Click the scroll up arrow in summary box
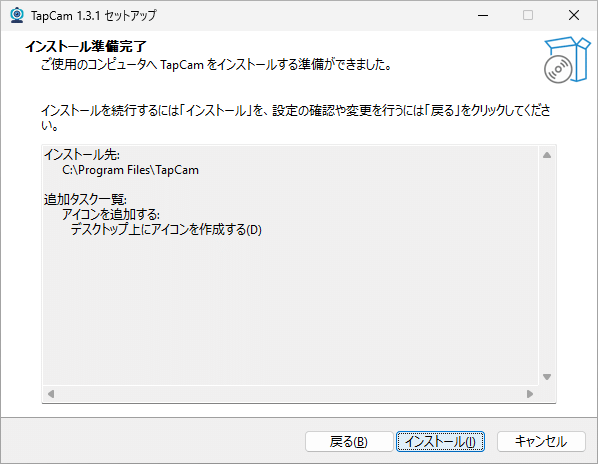The height and width of the screenshot is (464, 598). [547, 155]
